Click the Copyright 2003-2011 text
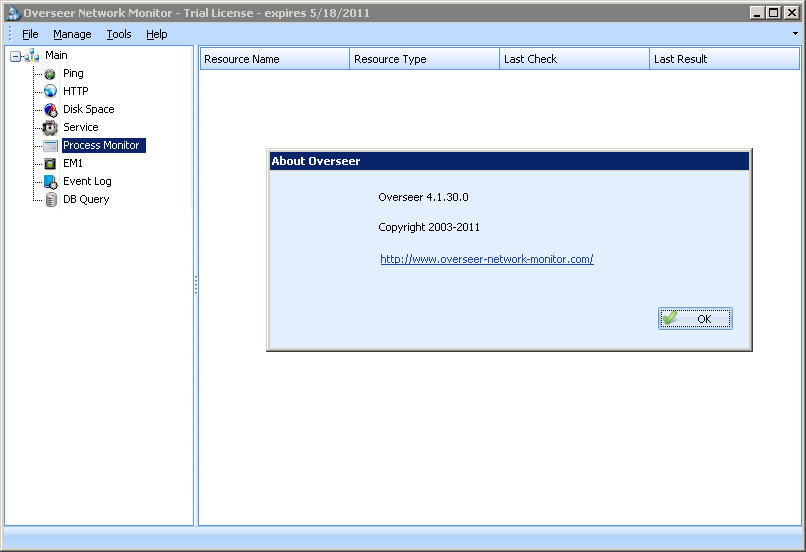The height and width of the screenshot is (552, 806). tap(429, 227)
